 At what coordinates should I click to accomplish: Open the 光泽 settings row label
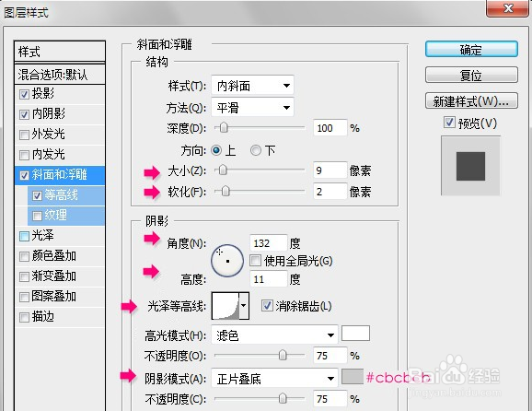[x=42, y=235]
